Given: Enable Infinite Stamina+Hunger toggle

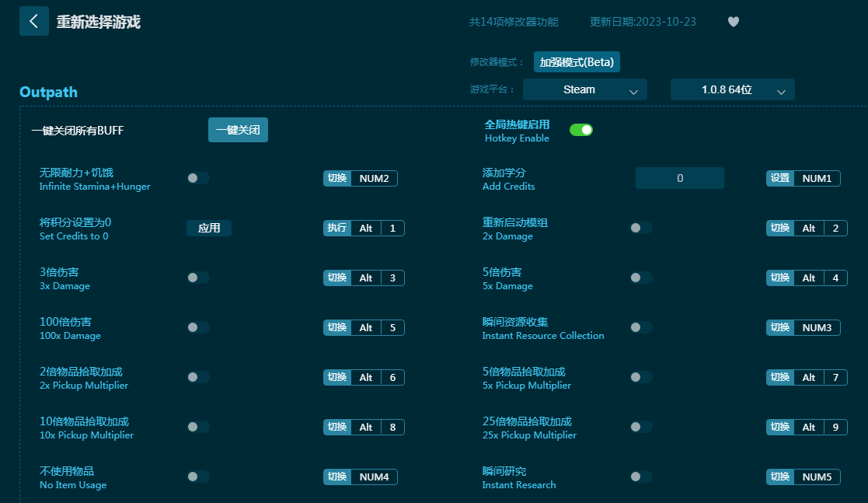Looking at the screenshot, I should tap(198, 178).
